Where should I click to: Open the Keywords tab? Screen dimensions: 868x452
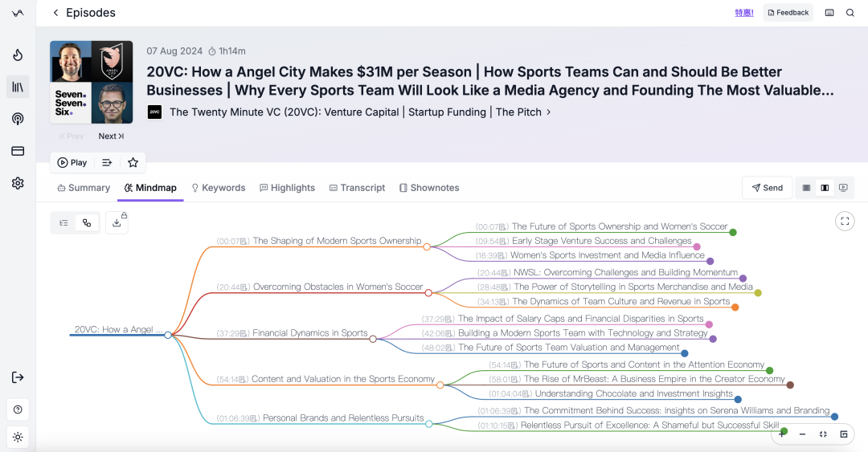pos(218,188)
